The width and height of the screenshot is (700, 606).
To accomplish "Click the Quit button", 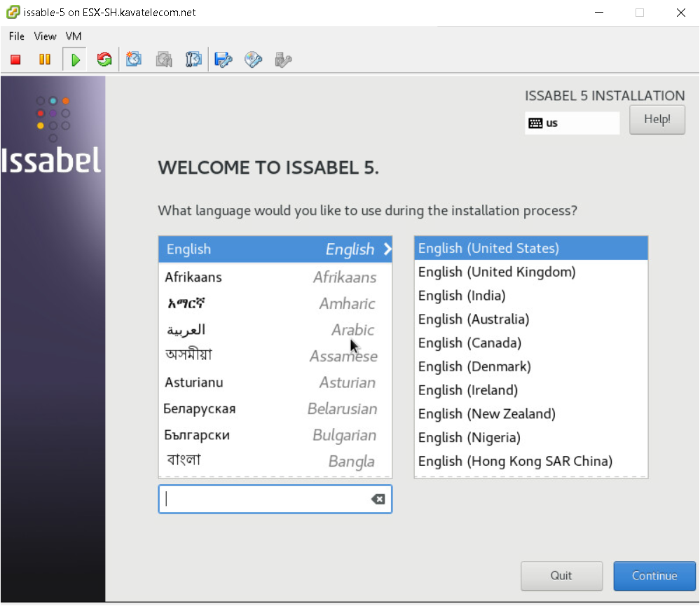I will coord(561,576).
